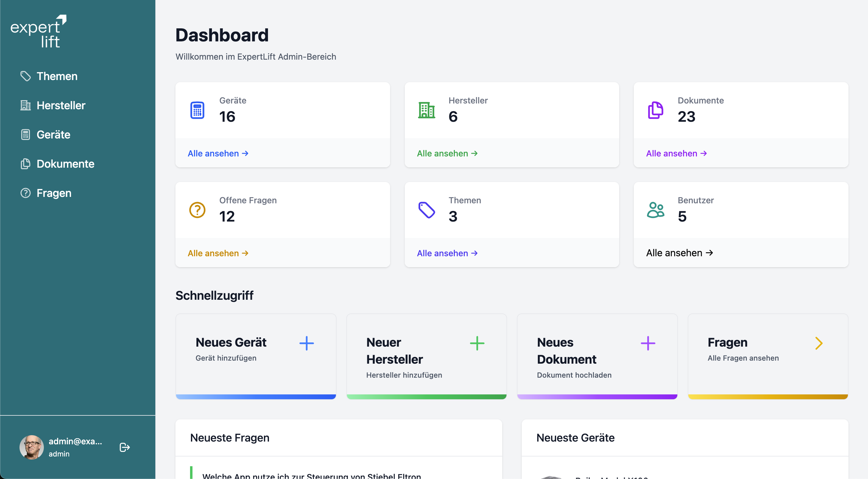
Task: Click the ExpertLift logo at top left
Action: (x=39, y=31)
